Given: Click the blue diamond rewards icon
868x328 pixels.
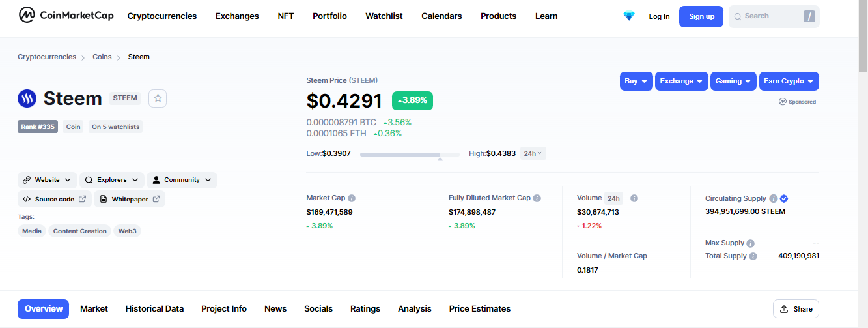Looking at the screenshot, I should click(628, 16).
